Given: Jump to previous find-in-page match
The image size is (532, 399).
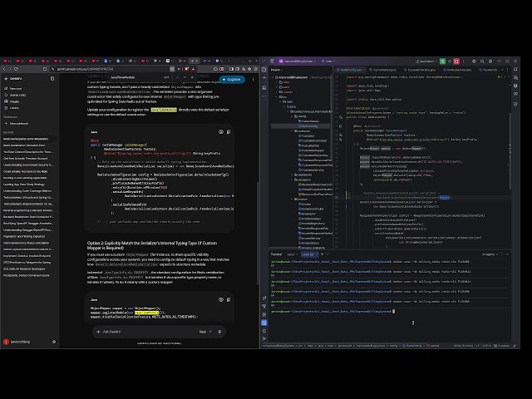Looking at the screenshot, I should (x=177, y=77).
